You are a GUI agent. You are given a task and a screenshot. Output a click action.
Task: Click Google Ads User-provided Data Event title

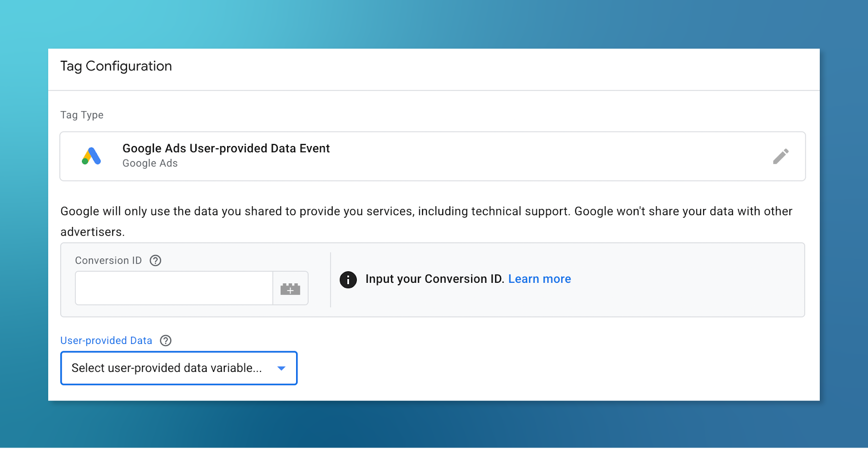[x=226, y=148]
